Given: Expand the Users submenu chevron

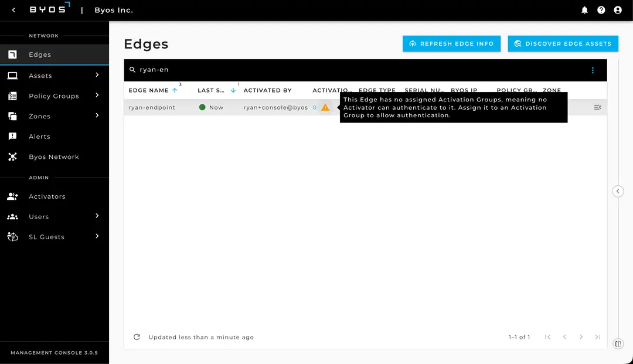Looking at the screenshot, I should coord(97,216).
